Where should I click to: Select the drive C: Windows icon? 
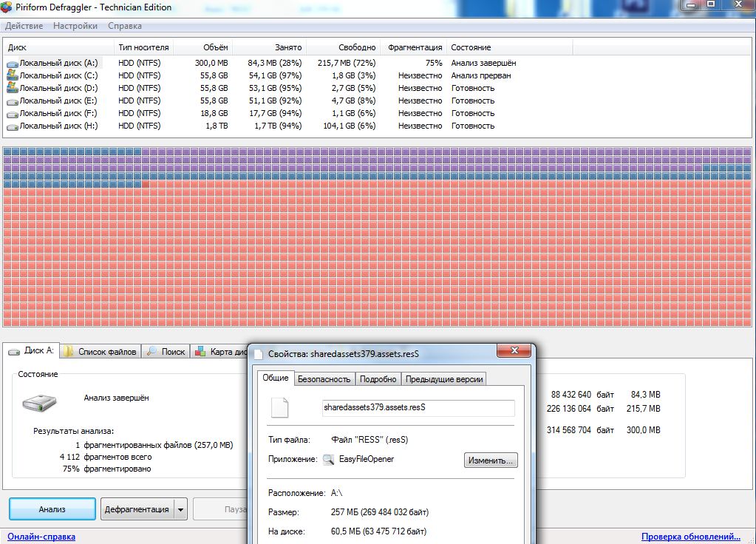pyautogui.click(x=13, y=75)
